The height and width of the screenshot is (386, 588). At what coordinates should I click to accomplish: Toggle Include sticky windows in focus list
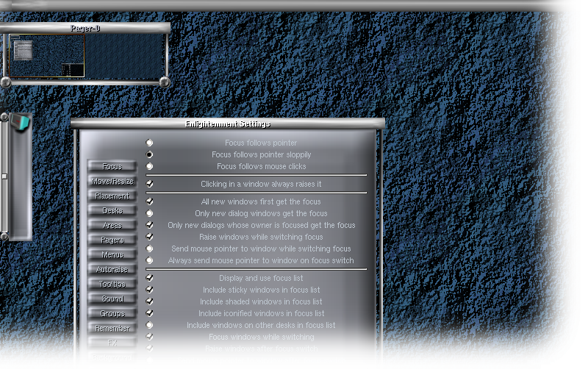coord(149,290)
